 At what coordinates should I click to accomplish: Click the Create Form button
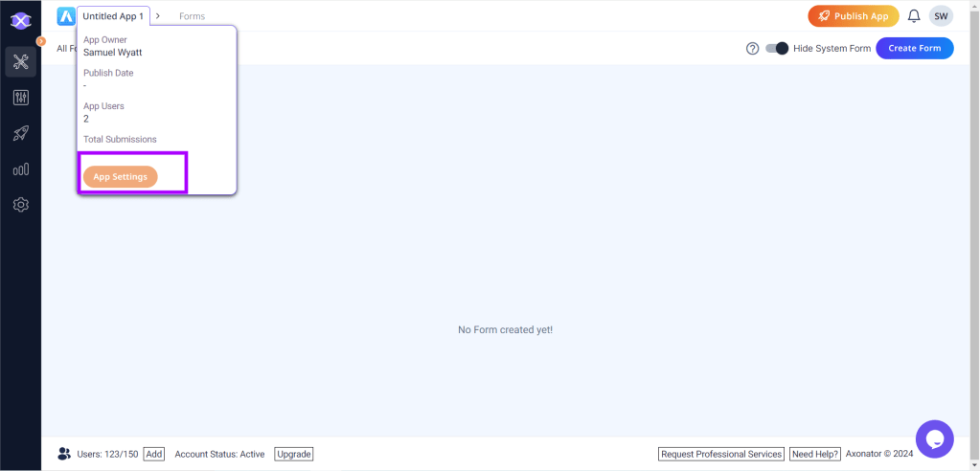point(914,49)
